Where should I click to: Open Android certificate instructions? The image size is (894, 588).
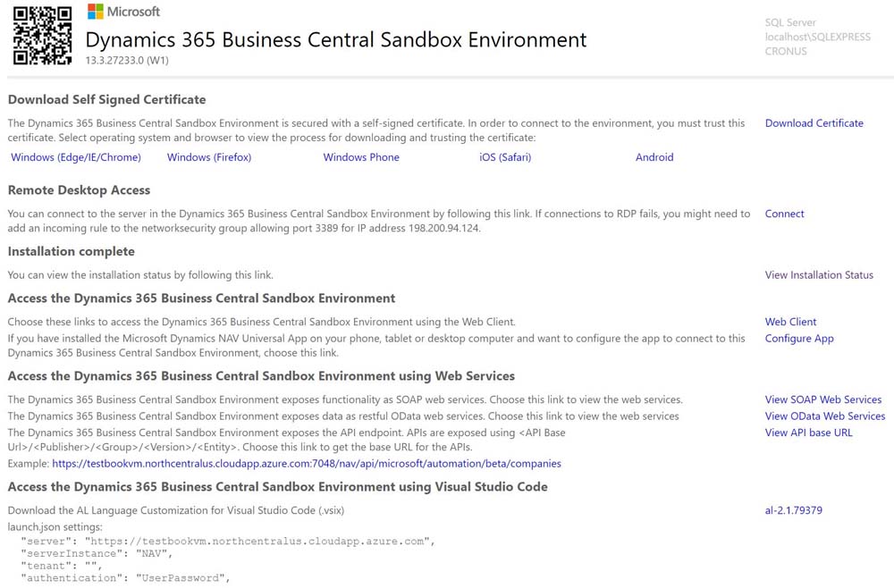click(654, 157)
